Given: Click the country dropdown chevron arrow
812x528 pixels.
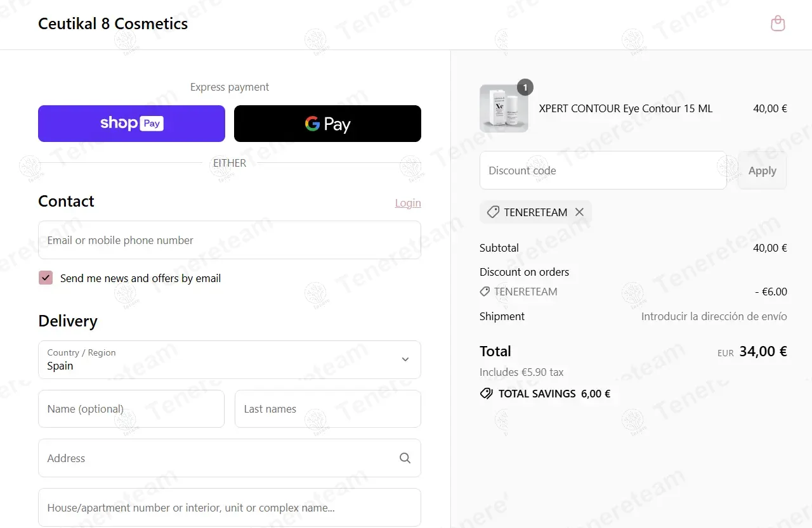Looking at the screenshot, I should [405, 359].
